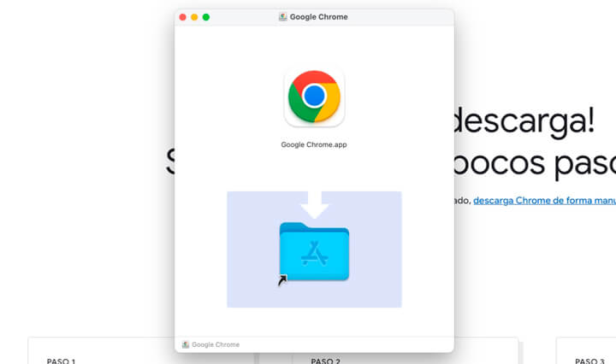Click 'Google Chrome' text in the bottom path bar

coord(216,344)
